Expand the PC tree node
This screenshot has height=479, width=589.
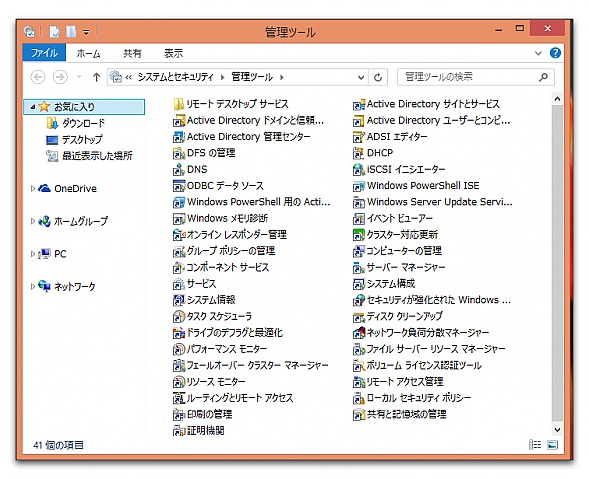(x=33, y=254)
